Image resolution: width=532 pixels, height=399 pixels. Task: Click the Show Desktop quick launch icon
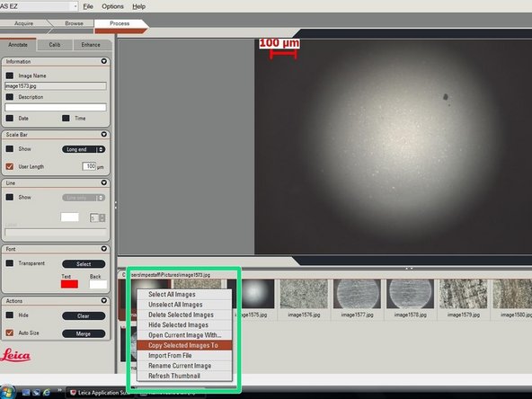[x=26, y=393]
